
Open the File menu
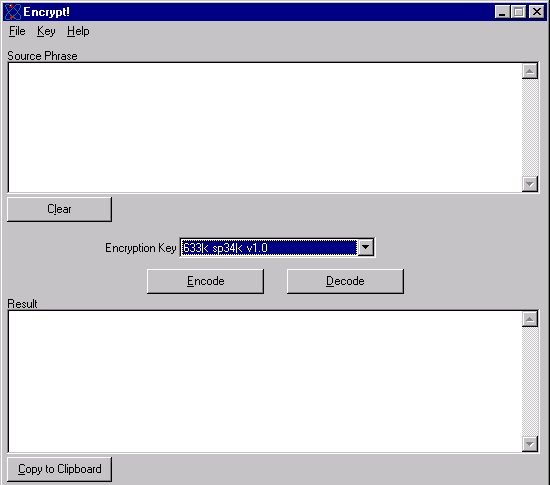click(x=17, y=31)
